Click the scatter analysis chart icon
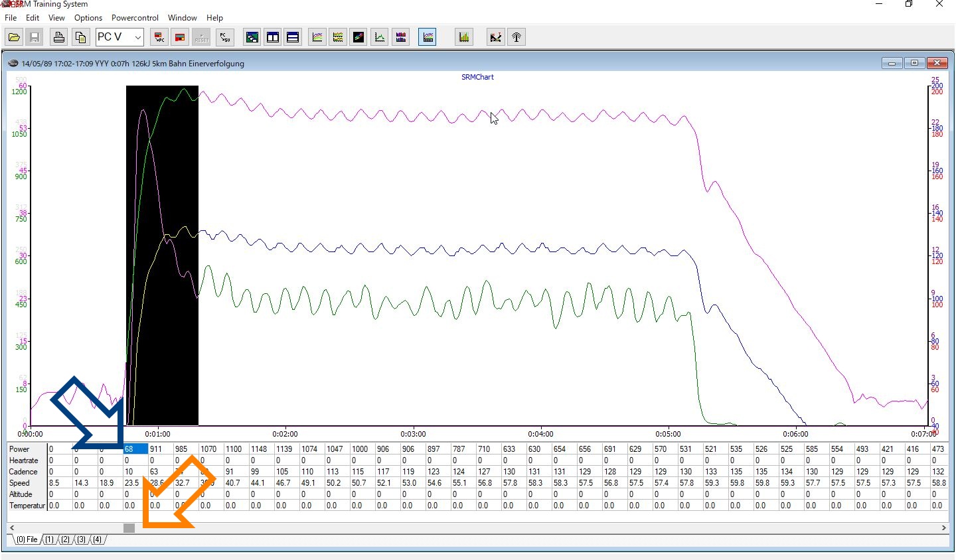956x560 pixels. coord(496,37)
